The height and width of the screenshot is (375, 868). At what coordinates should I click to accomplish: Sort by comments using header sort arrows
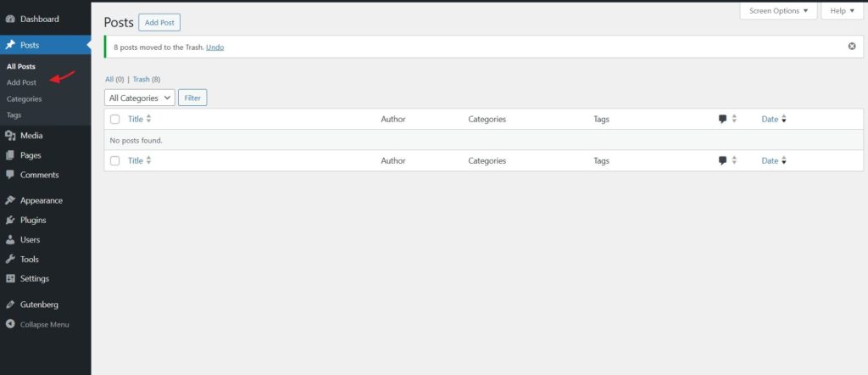734,119
